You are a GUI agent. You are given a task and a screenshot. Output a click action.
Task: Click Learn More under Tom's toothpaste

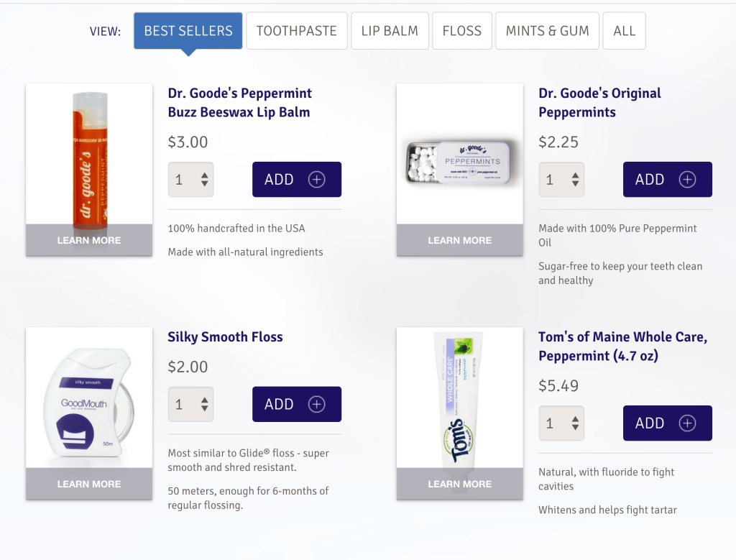tap(460, 484)
